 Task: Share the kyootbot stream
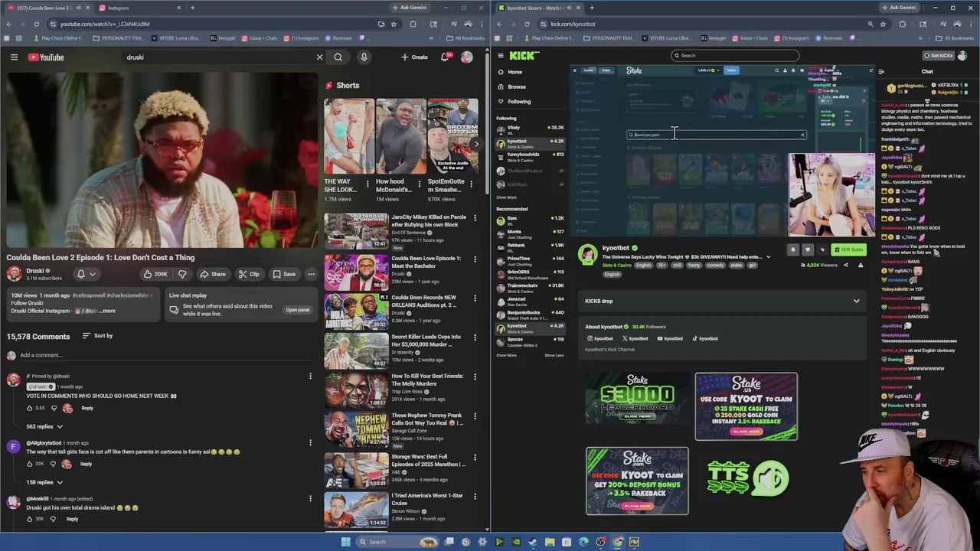tap(845, 265)
